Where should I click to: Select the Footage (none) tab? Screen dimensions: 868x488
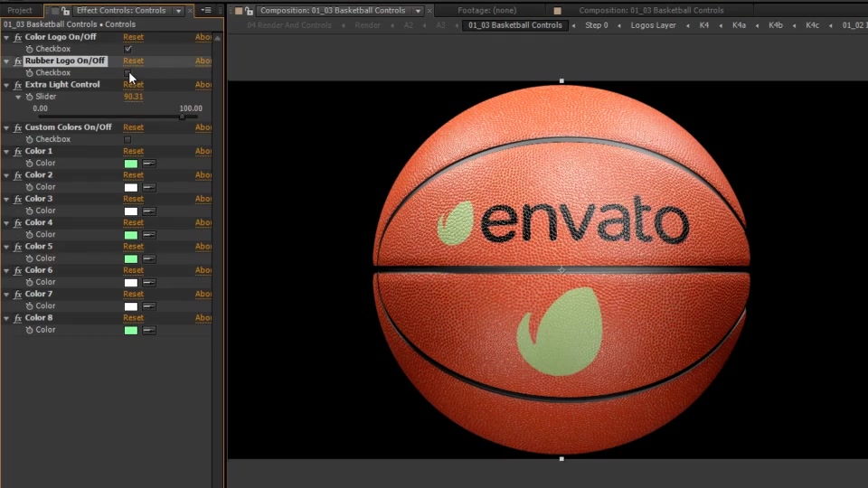(x=487, y=11)
